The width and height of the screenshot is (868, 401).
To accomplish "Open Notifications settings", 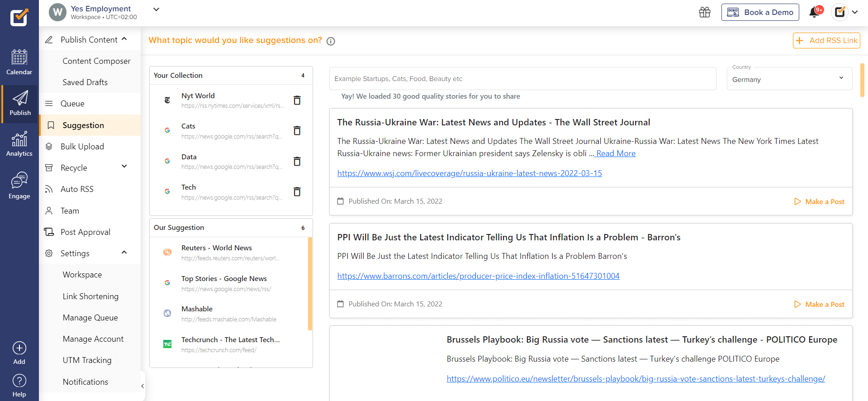I will [85, 382].
